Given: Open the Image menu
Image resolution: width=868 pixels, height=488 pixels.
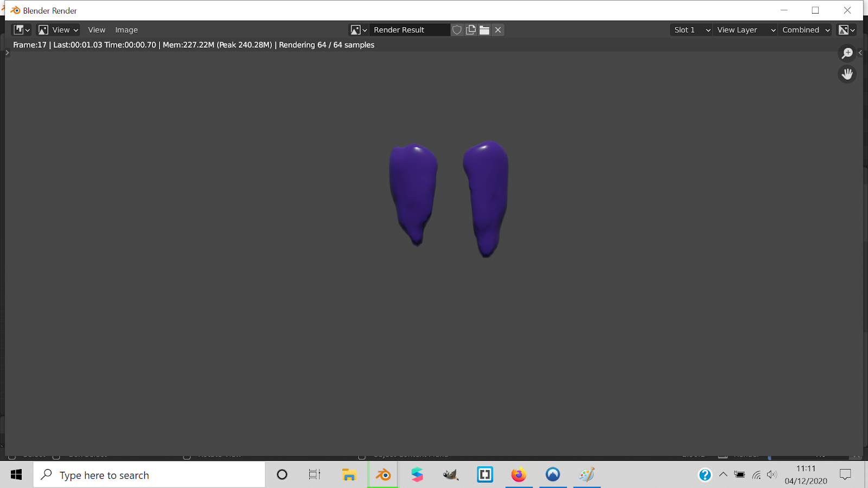Looking at the screenshot, I should (x=126, y=30).
